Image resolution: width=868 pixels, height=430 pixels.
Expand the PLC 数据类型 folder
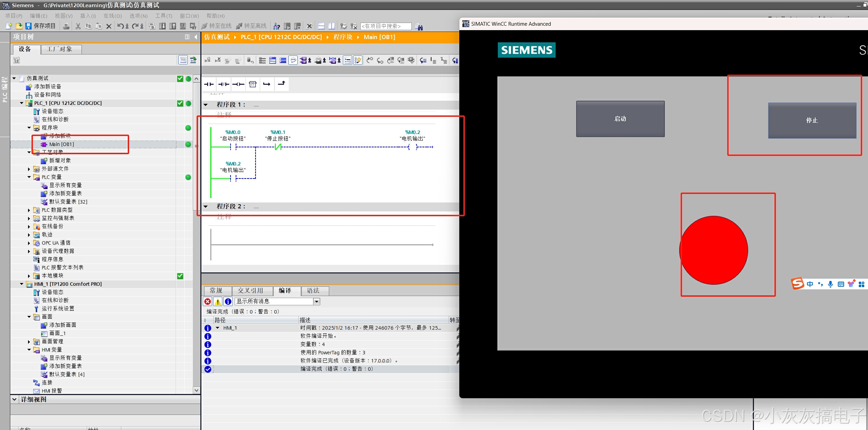click(29, 210)
